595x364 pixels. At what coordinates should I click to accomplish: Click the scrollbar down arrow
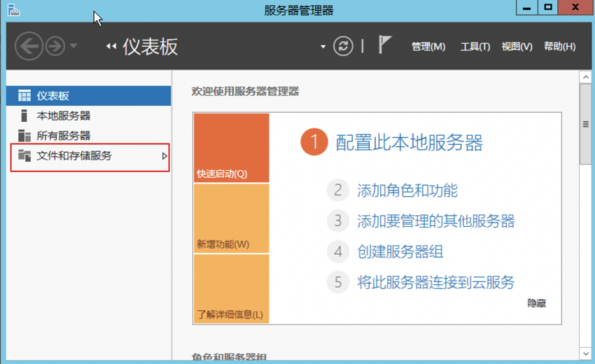(x=585, y=353)
